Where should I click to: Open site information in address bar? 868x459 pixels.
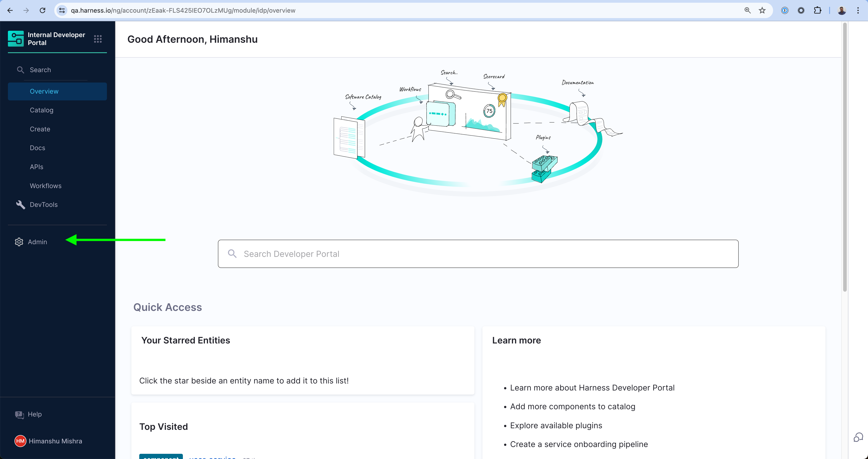tap(62, 10)
